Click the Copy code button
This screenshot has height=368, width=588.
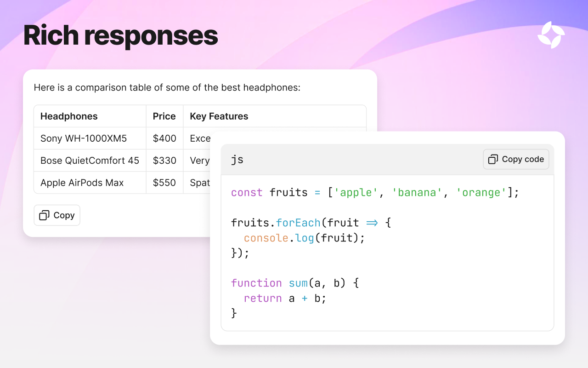[516, 159]
